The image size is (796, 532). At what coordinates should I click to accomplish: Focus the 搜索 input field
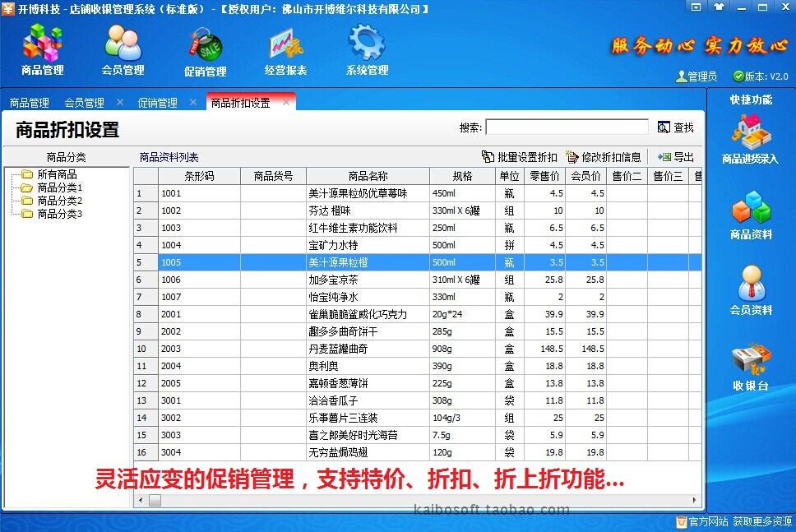[x=567, y=127]
